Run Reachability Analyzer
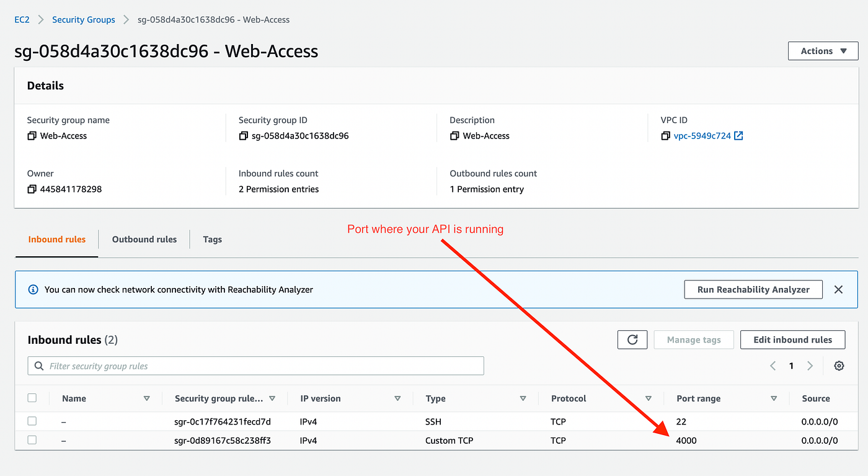The height and width of the screenshot is (476, 868). click(753, 289)
